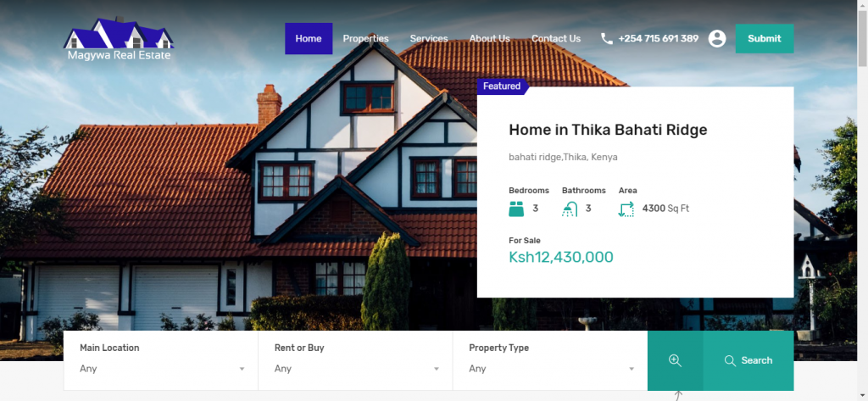This screenshot has height=401, width=868.
Task: Click the Magywa Real Estate logo
Action: point(119,39)
